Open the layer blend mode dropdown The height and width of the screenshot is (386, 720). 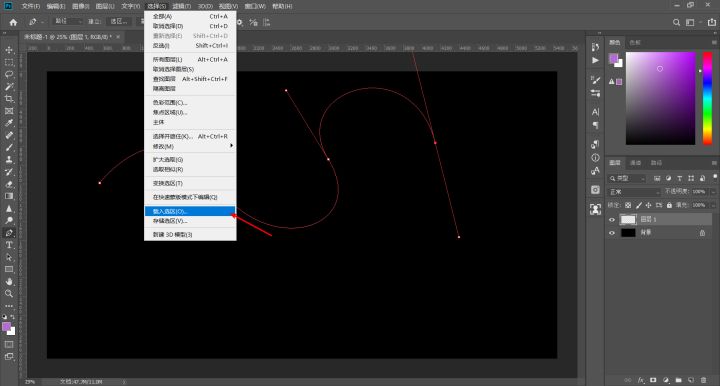635,192
